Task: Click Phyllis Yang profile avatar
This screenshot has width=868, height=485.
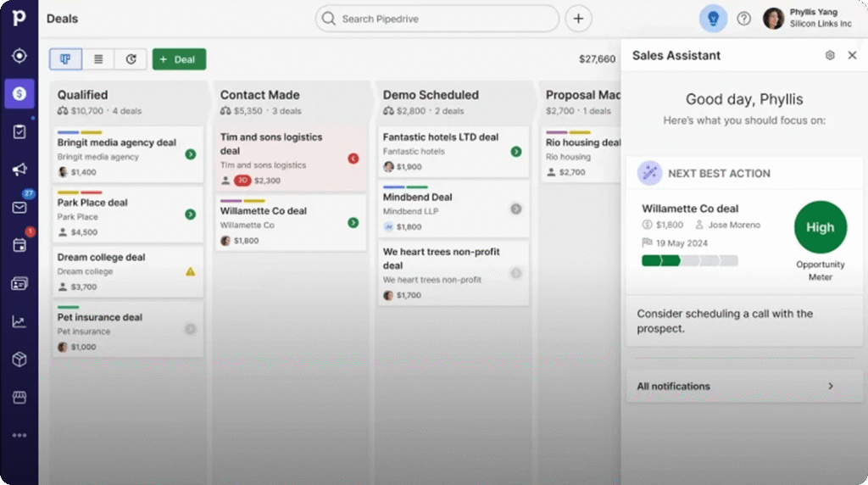Action: [x=773, y=19]
